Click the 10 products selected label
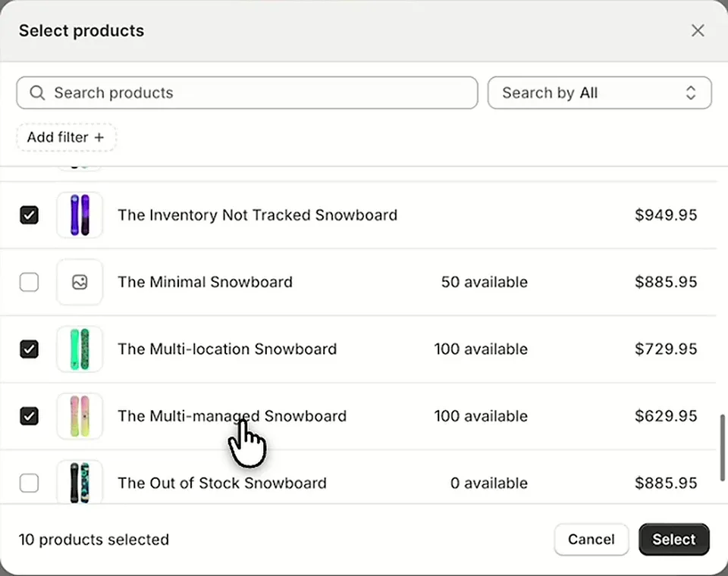728x576 pixels. point(94,540)
